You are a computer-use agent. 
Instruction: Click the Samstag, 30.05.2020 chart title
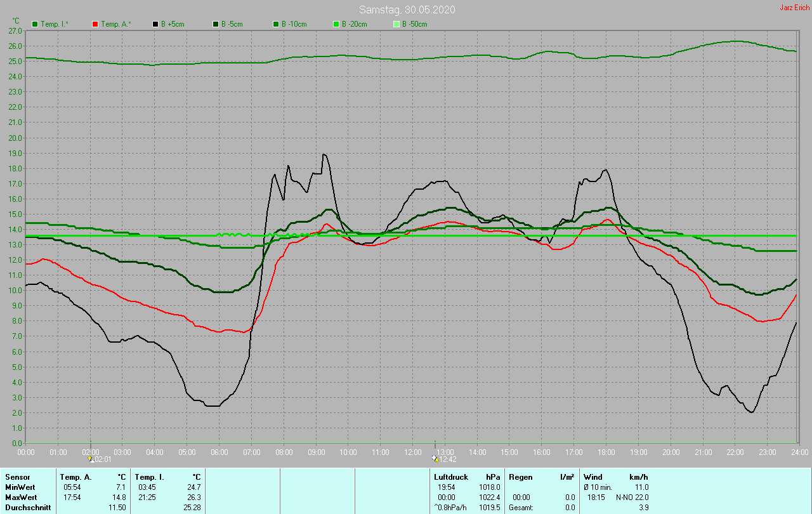[407, 10]
